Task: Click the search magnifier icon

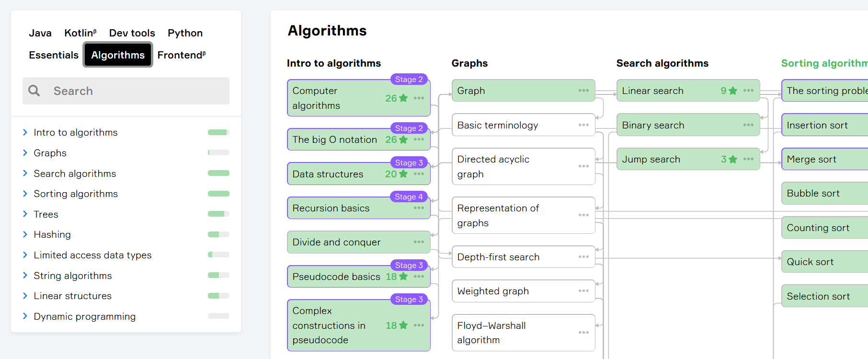Action: [x=34, y=91]
